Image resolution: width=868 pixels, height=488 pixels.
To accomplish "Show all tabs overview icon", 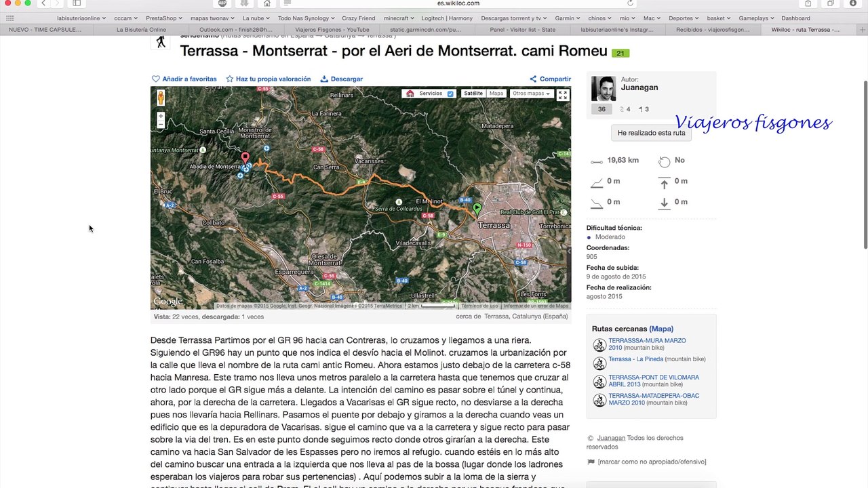I will [x=831, y=3].
